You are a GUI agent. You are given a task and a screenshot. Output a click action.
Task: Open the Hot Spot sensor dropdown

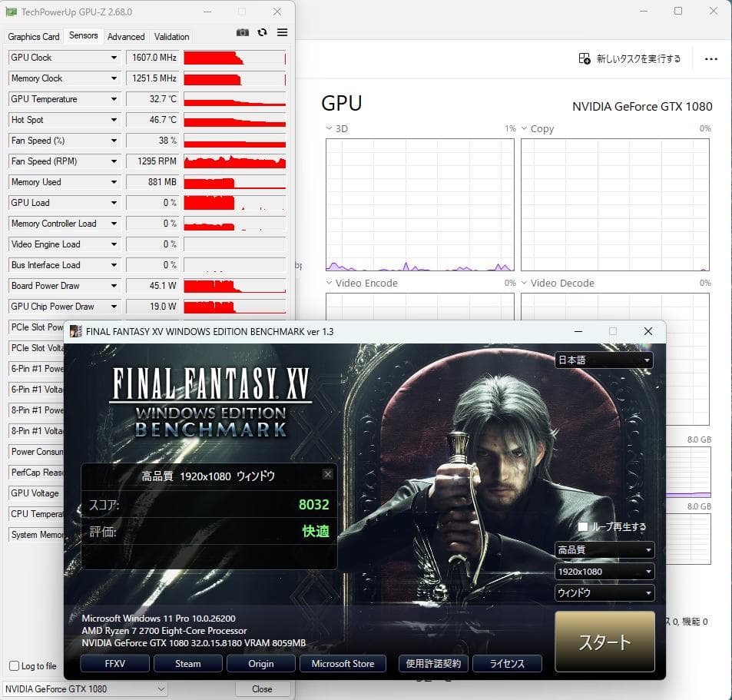114,120
